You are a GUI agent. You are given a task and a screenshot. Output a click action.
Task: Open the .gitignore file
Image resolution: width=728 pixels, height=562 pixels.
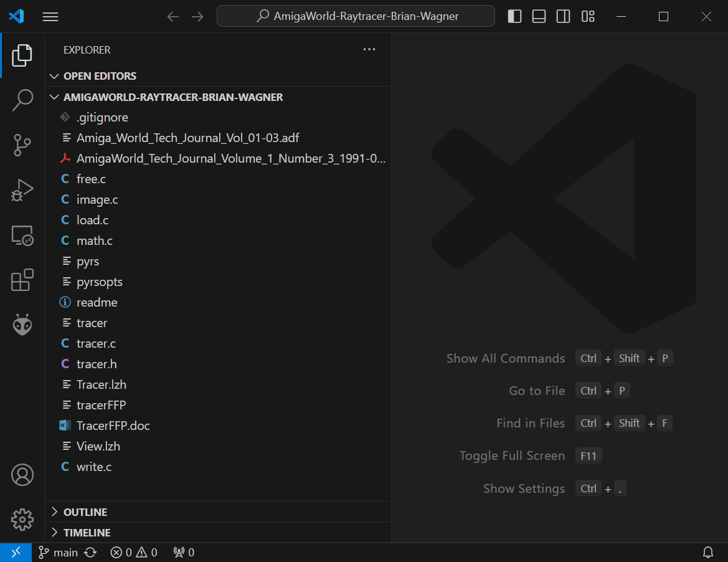pyautogui.click(x=217, y=118)
